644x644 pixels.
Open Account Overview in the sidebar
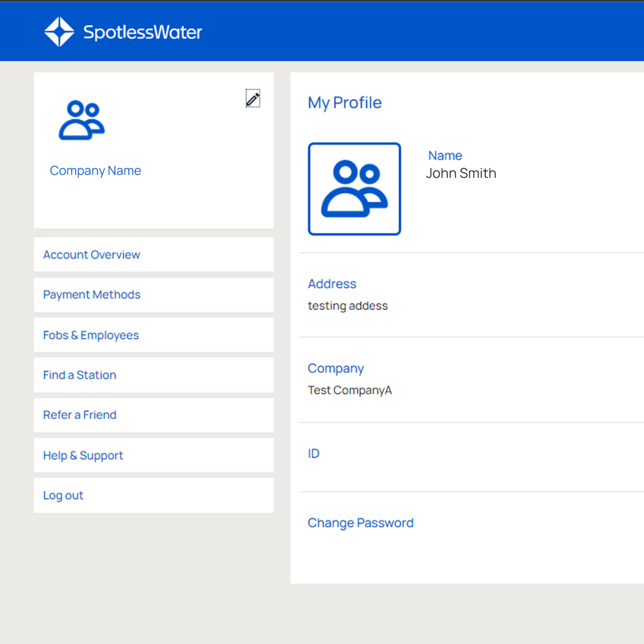tap(153, 255)
